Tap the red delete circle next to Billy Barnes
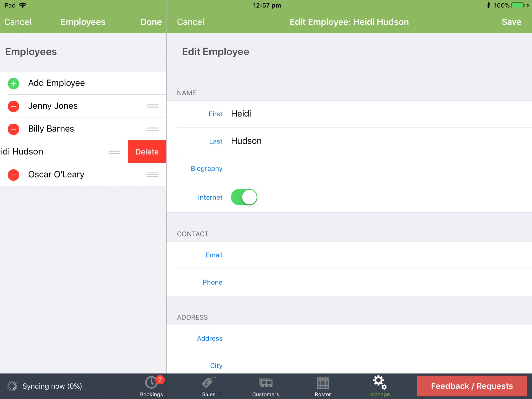 pos(13,129)
